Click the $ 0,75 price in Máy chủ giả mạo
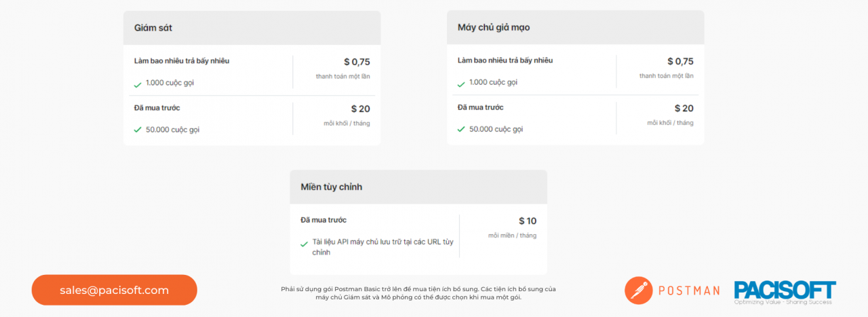 [680, 62]
